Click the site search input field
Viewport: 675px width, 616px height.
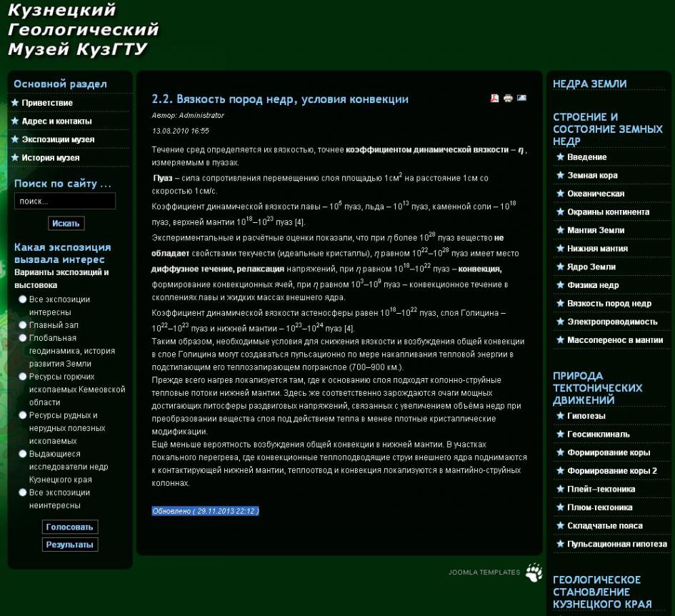[x=64, y=202]
